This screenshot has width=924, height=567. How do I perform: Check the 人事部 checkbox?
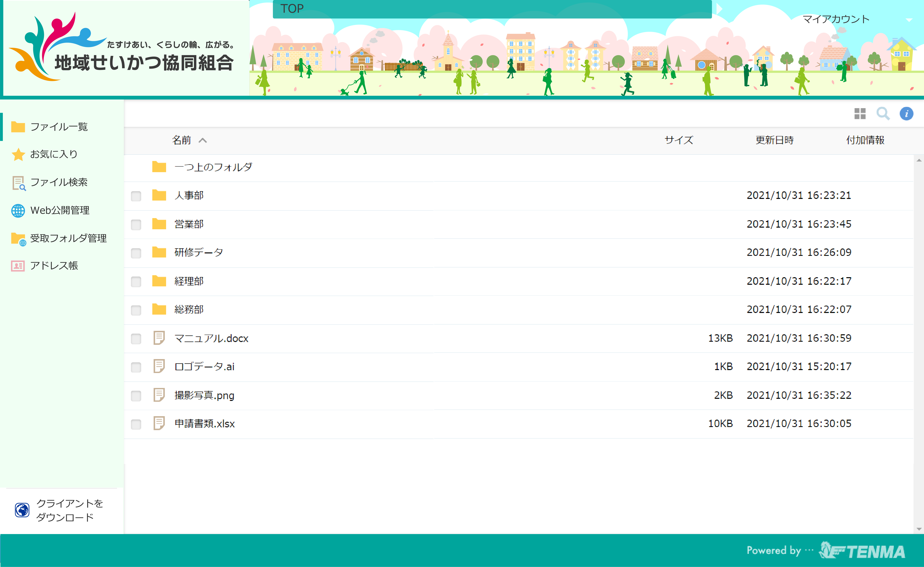click(136, 196)
